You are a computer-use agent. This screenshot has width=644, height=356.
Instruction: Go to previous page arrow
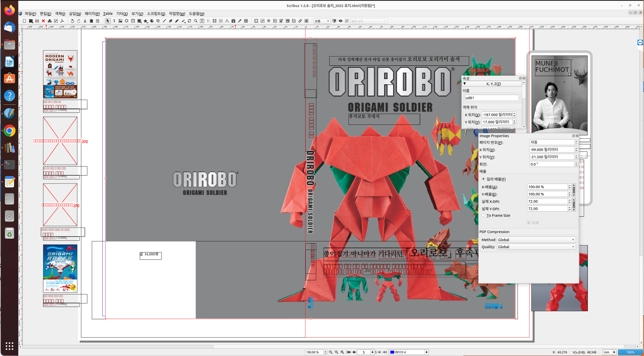tap(354, 352)
